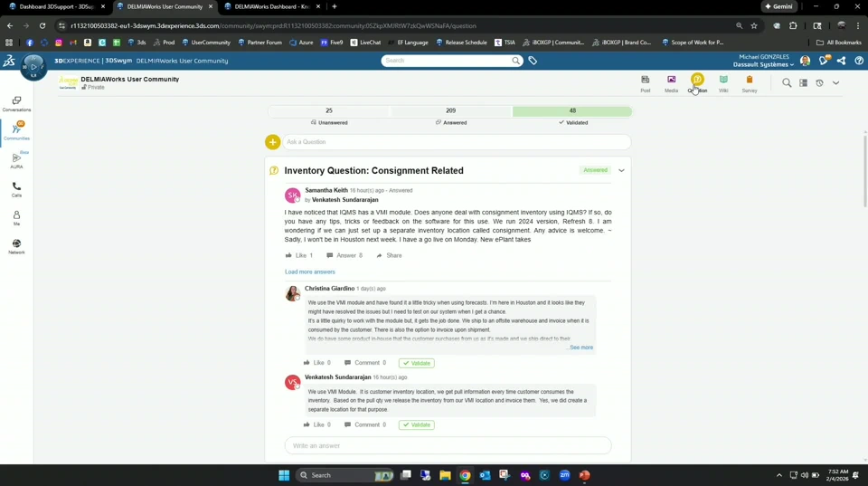Open the Me profile sidebar icon
This screenshot has width=868, height=486.
click(16, 217)
